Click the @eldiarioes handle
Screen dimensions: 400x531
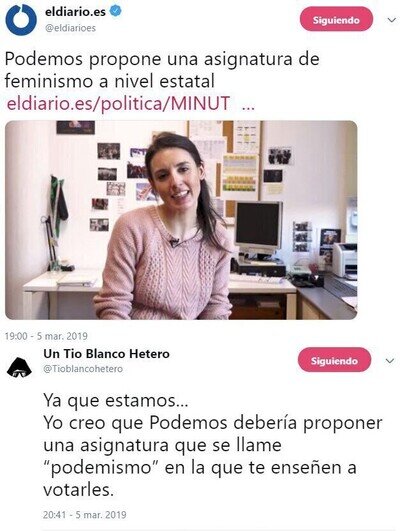click(x=70, y=28)
